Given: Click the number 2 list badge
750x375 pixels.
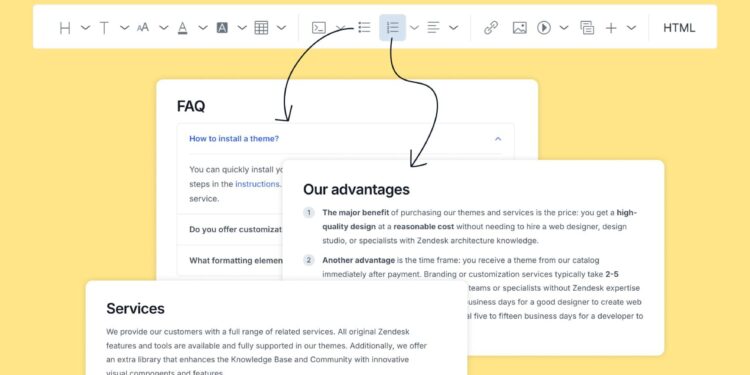Looking at the screenshot, I should (309, 260).
